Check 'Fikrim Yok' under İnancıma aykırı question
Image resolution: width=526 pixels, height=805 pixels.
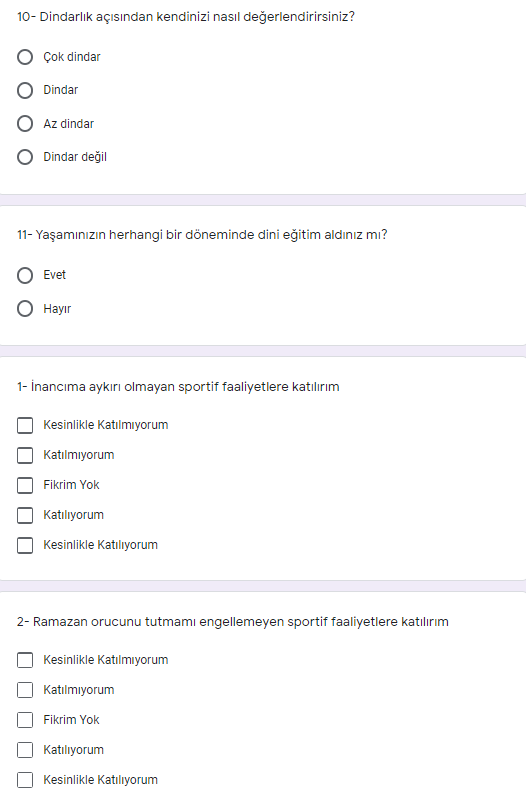pos(25,485)
